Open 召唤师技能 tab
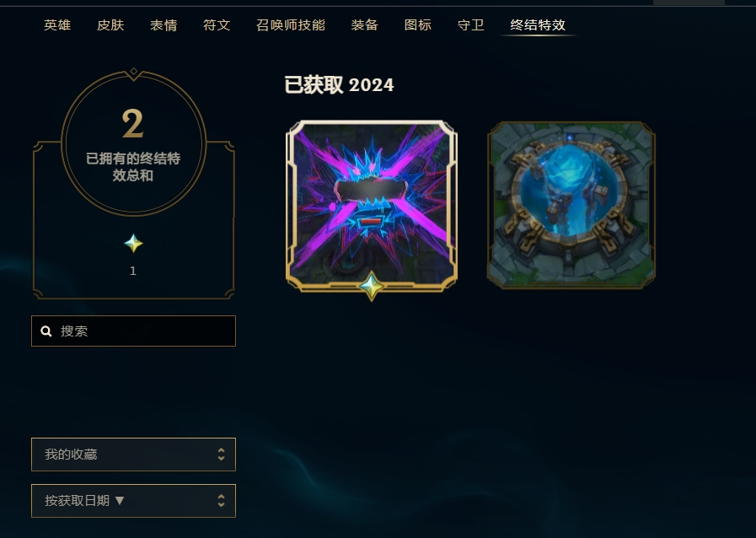The height and width of the screenshot is (538, 756). (x=291, y=24)
